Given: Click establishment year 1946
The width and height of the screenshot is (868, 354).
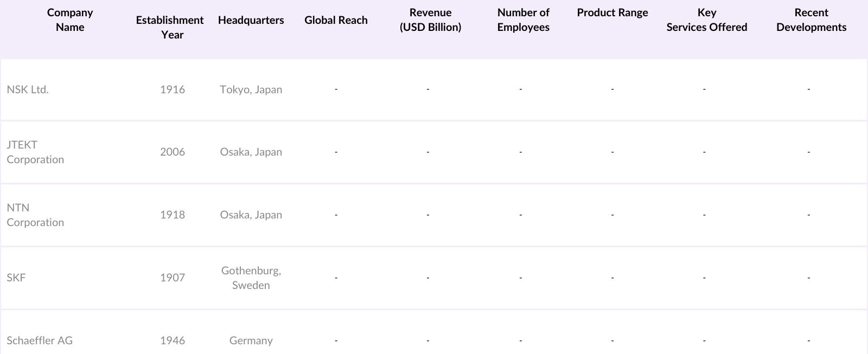Looking at the screenshot, I should [173, 340].
